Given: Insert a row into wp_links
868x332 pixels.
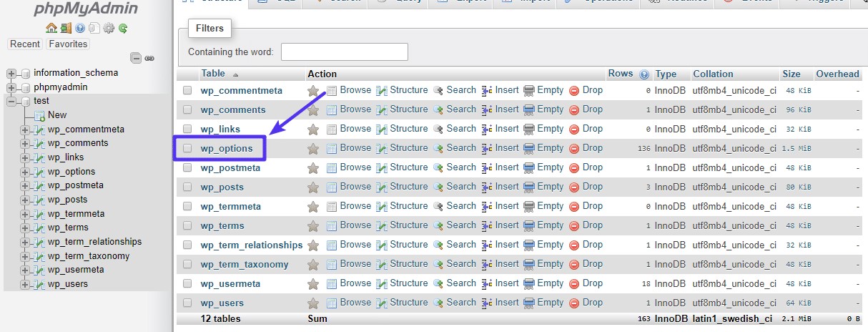Looking at the screenshot, I should 500,129.
